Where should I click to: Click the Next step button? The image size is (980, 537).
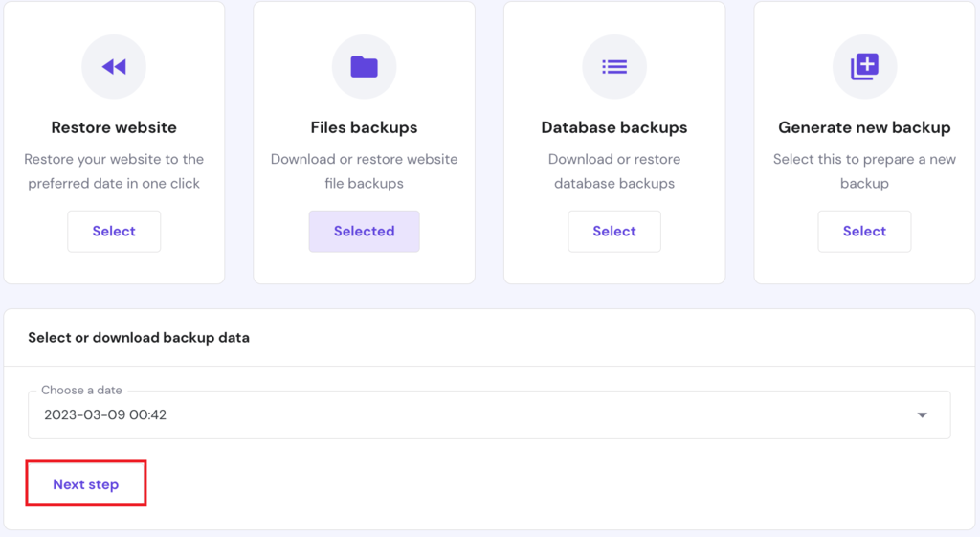pos(86,484)
